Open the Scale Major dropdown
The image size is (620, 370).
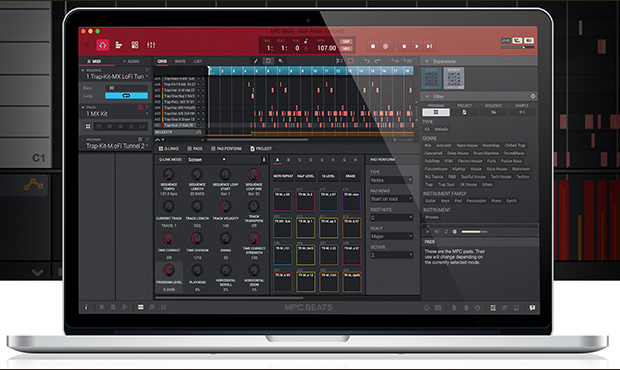[x=391, y=236]
